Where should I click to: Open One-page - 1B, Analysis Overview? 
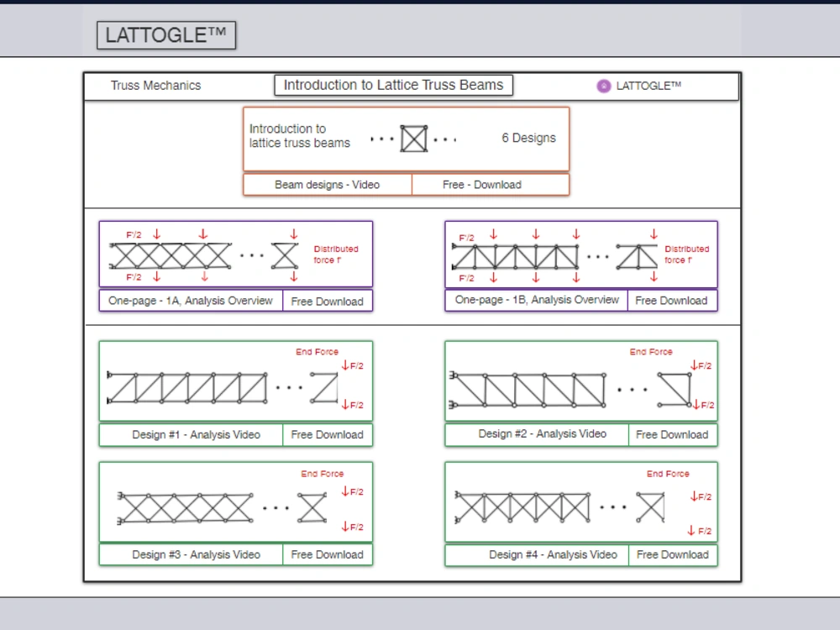pyautogui.click(x=536, y=300)
